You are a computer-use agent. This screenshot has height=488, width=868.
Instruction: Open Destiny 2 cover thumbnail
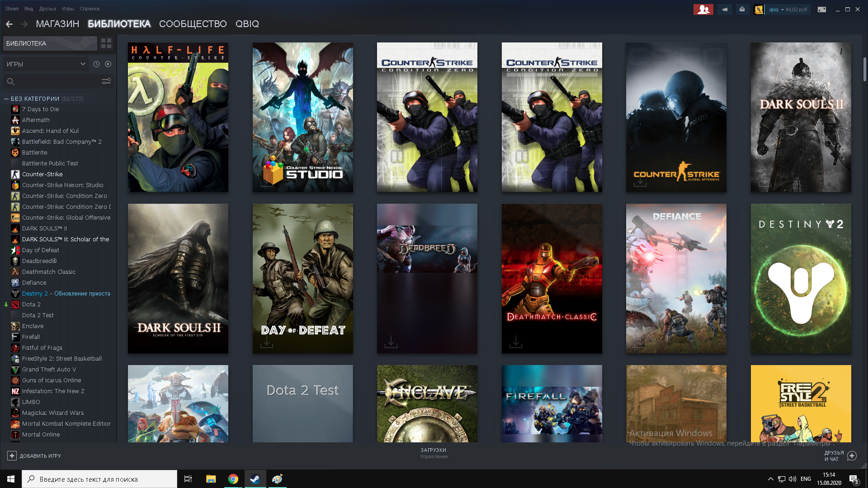801,278
